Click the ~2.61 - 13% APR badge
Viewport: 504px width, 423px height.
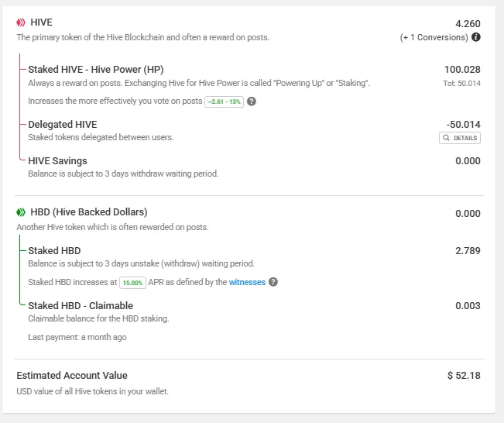click(x=224, y=101)
